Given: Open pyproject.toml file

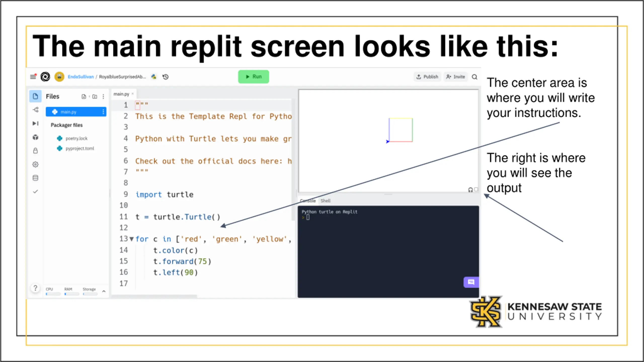Looking at the screenshot, I should (80, 148).
